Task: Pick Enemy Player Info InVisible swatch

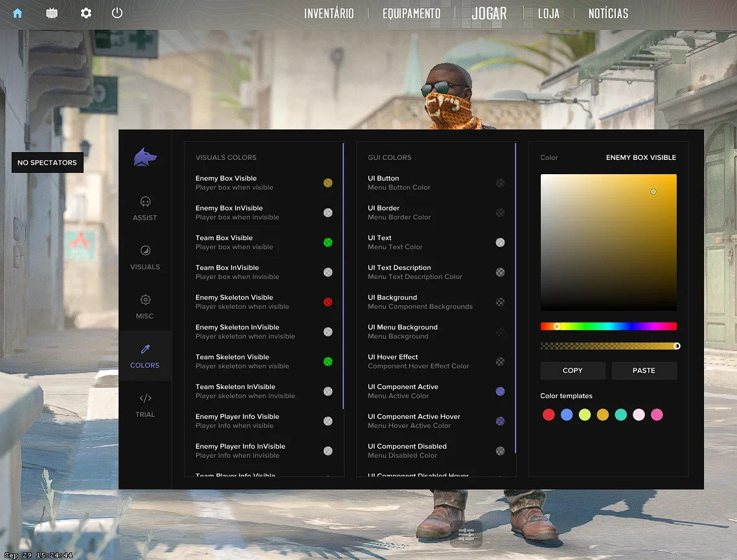Action: (x=328, y=451)
